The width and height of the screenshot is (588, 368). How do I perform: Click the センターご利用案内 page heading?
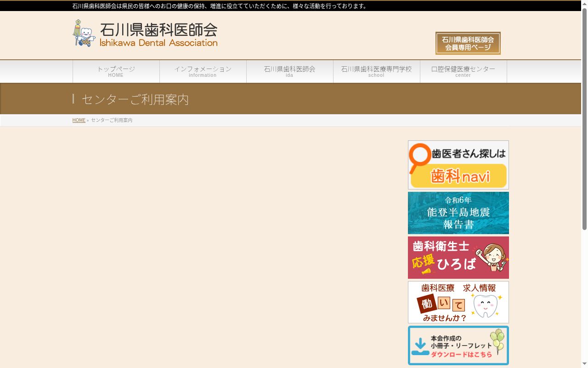(x=135, y=99)
